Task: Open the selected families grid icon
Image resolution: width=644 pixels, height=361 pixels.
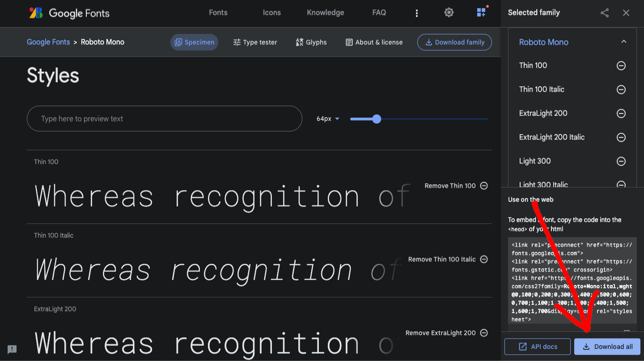Action: [x=481, y=13]
